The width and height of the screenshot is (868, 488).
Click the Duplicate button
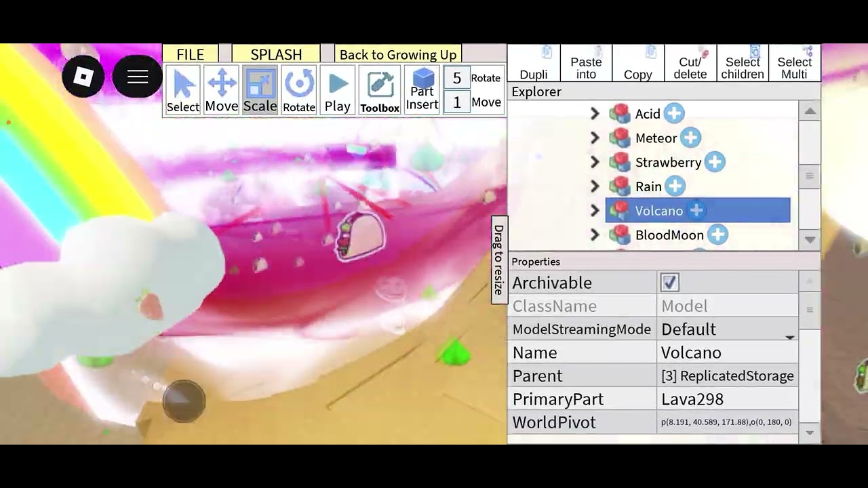tap(534, 63)
